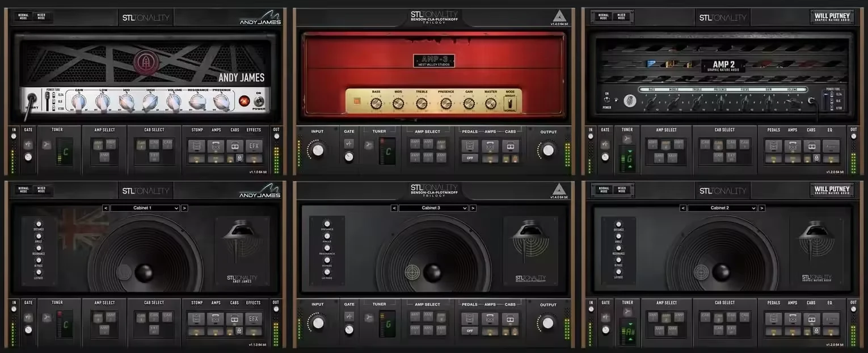
Task: Toggle Stomp bypass light in Andy James amp view
Action: click(x=196, y=158)
